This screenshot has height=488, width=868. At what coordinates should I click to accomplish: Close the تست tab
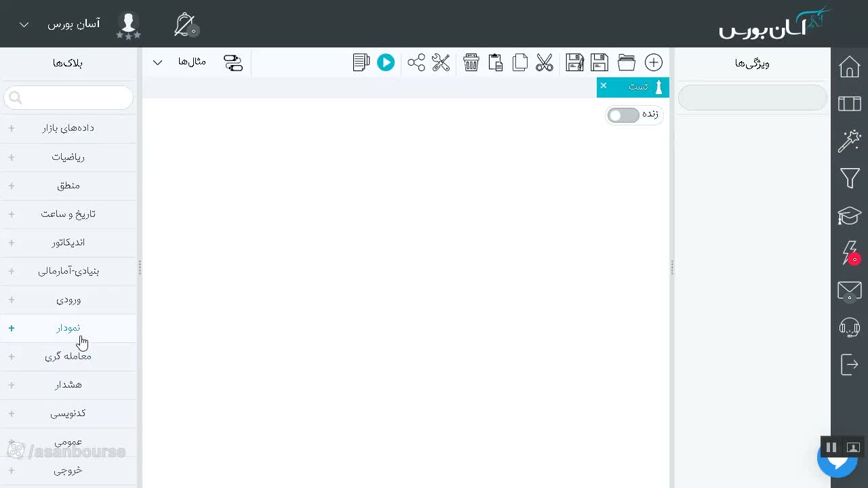(604, 85)
